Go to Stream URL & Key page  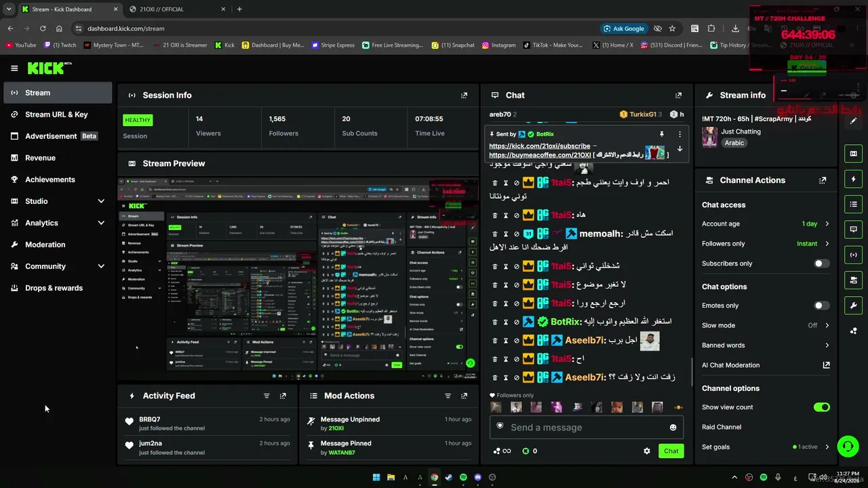click(58, 115)
